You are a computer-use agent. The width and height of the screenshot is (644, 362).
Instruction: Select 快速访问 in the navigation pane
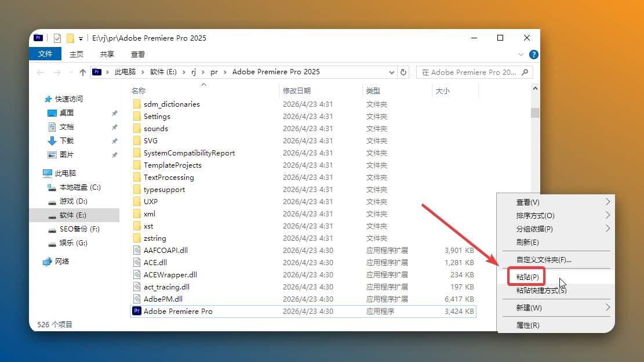(x=69, y=99)
